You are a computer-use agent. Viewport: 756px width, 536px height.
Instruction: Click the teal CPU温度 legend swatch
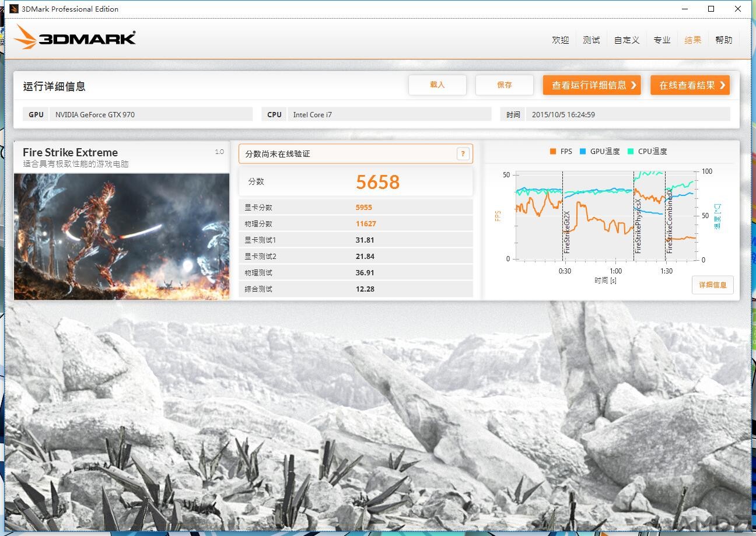631,152
